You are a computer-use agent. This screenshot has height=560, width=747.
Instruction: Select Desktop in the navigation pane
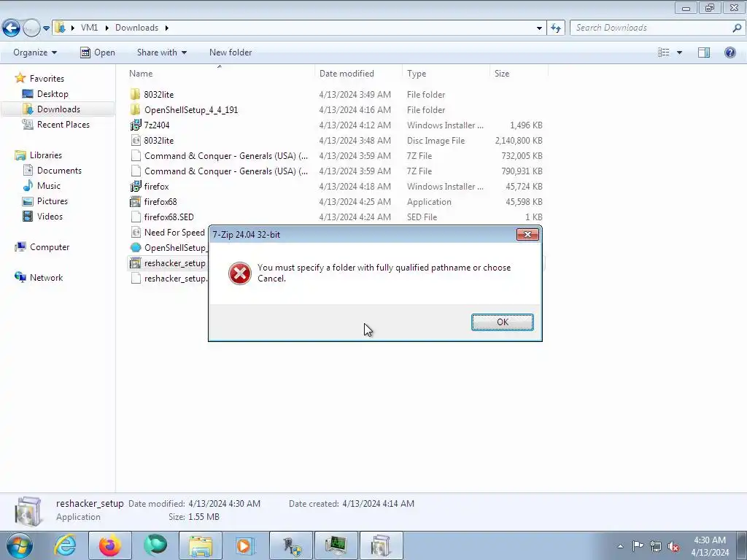coord(53,94)
